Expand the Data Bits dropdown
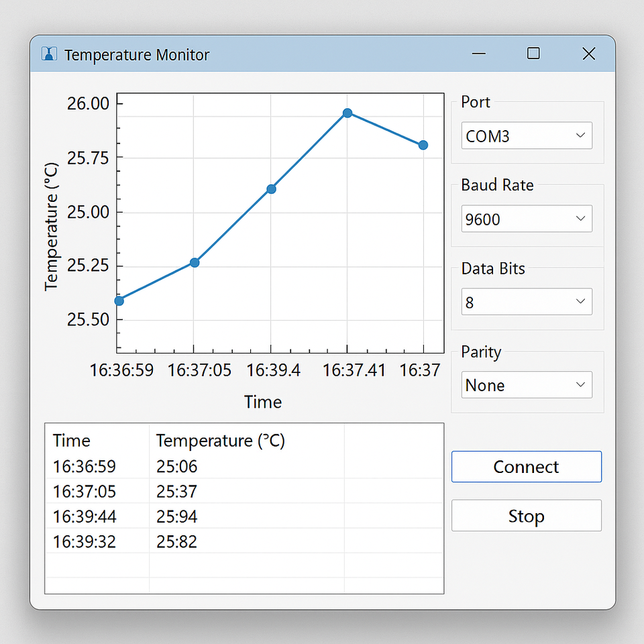The width and height of the screenshot is (644, 644). [x=527, y=301]
